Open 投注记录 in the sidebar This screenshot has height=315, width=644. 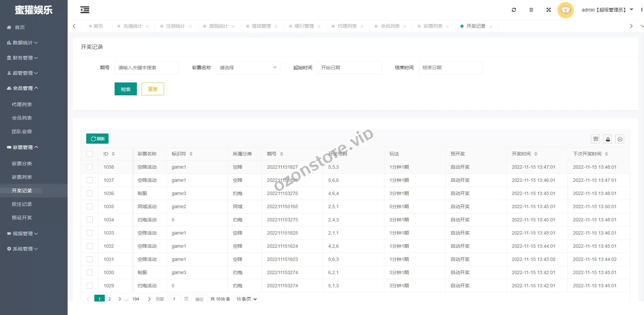[22, 204]
